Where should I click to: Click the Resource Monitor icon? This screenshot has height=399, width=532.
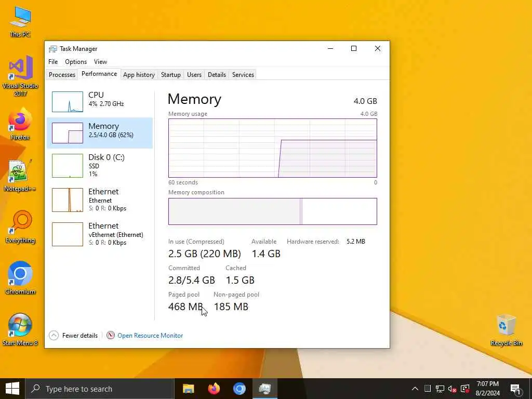[x=111, y=335]
